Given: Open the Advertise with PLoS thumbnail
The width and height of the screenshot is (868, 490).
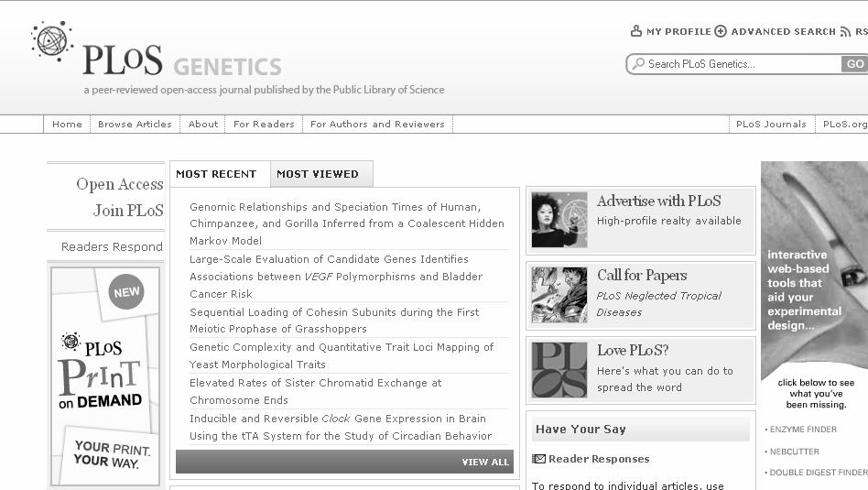Looking at the screenshot, I should (559, 219).
